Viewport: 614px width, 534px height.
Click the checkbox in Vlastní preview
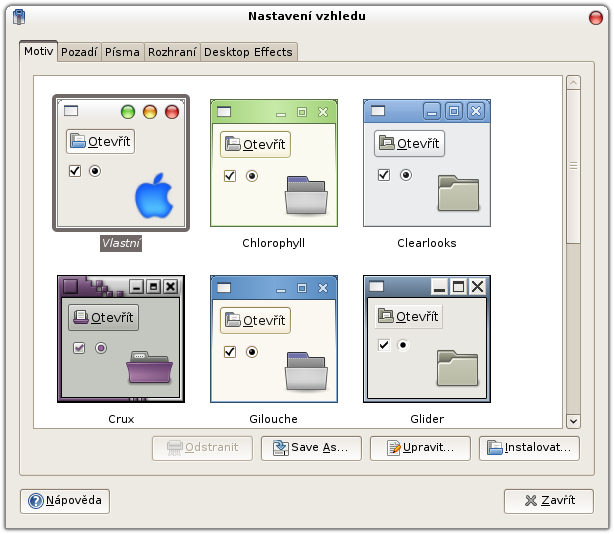pyautogui.click(x=75, y=171)
